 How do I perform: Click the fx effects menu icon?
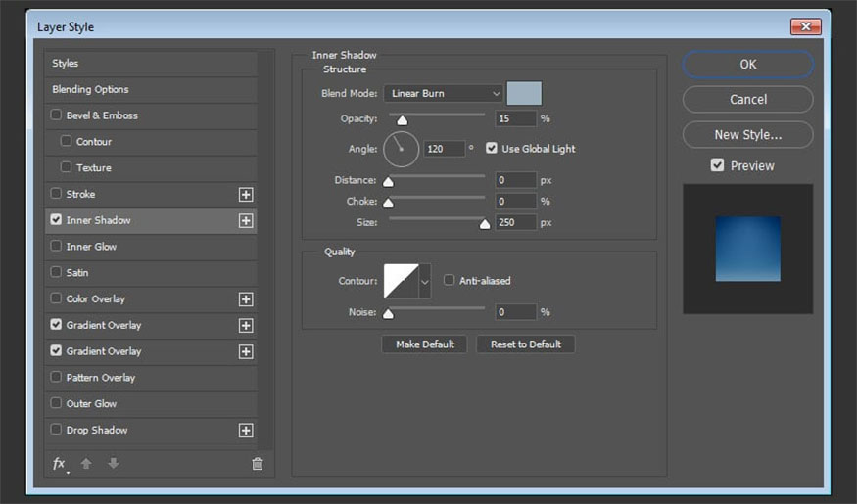pyautogui.click(x=59, y=464)
